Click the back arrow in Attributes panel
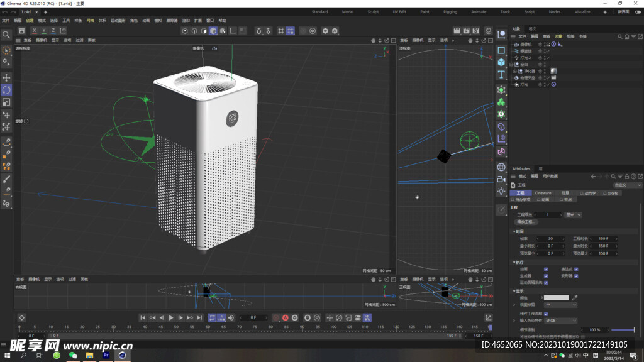This screenshot has height=362, width=644. tap(593, 177)
